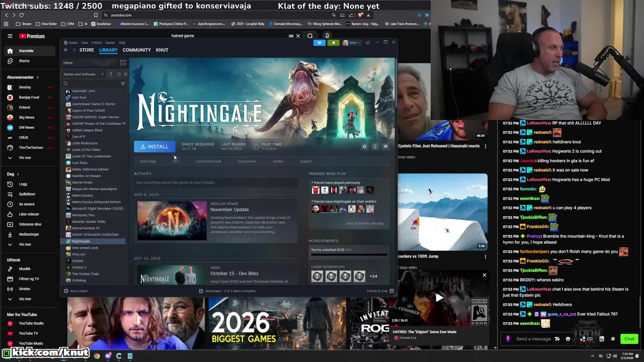
Task: Click green Chat send button
Action: [x=629, y=339]
